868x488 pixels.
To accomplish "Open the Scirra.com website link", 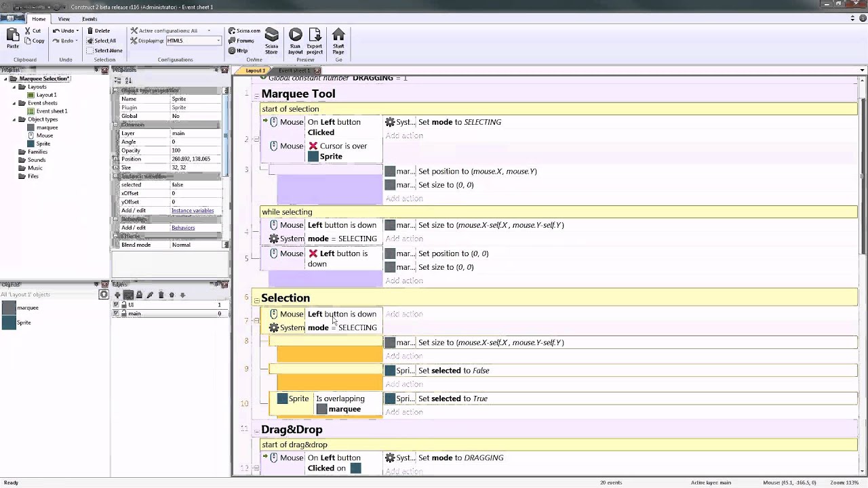I will [244, 30].
